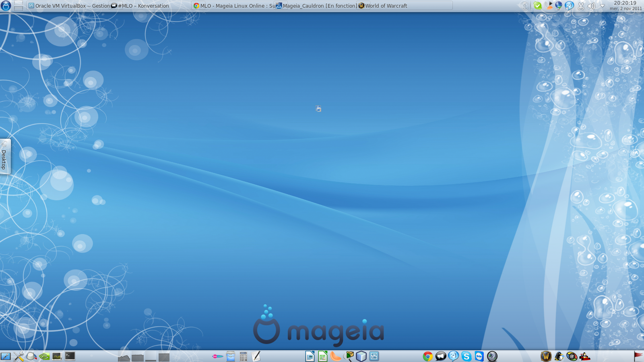
Task: Open Klipper clipboard scissors icon
Action: pyautogui.click(x=581, y=6)
